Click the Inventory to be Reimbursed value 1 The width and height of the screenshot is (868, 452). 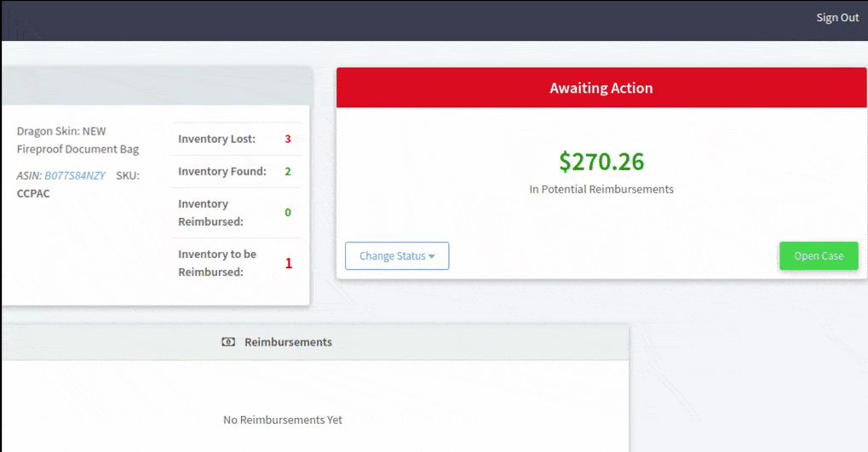[289, 263]
